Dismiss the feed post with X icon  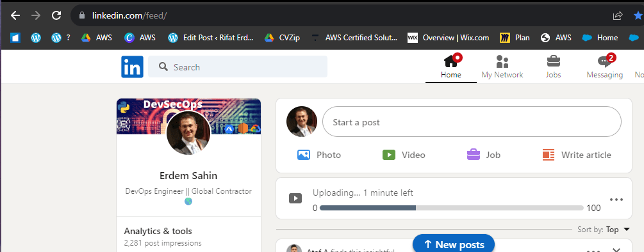616,249
